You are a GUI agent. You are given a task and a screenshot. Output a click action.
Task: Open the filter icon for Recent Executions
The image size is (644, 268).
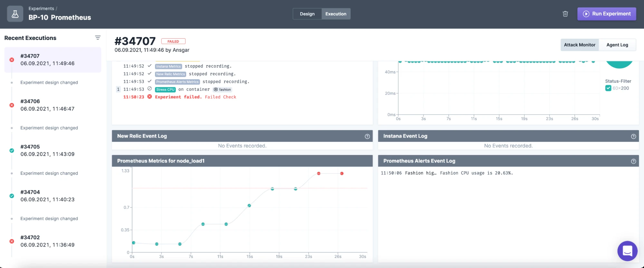98,38
